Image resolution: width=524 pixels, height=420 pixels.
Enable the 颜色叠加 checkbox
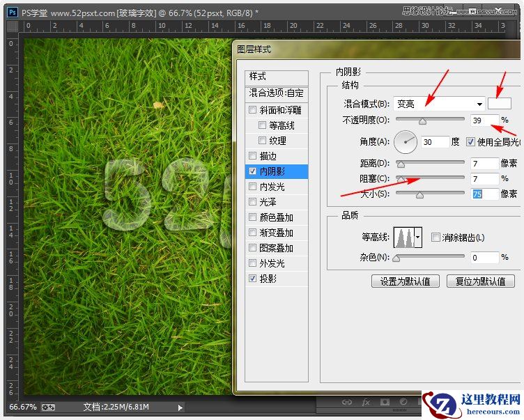pos(253,217)
